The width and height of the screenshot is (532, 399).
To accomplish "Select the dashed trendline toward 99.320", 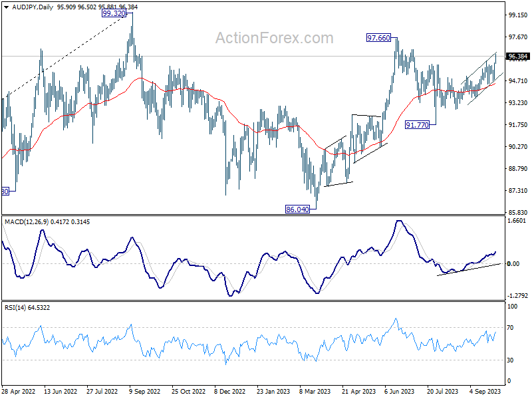I will click(66, 56).
